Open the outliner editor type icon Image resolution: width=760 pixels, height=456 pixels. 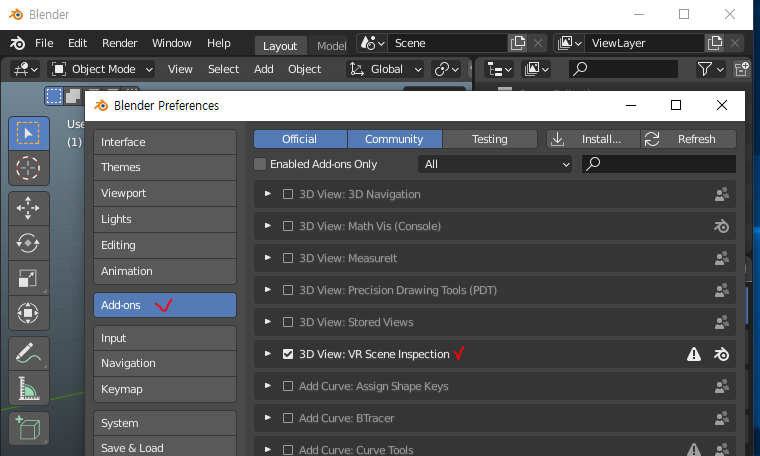(x=499, y=69)
